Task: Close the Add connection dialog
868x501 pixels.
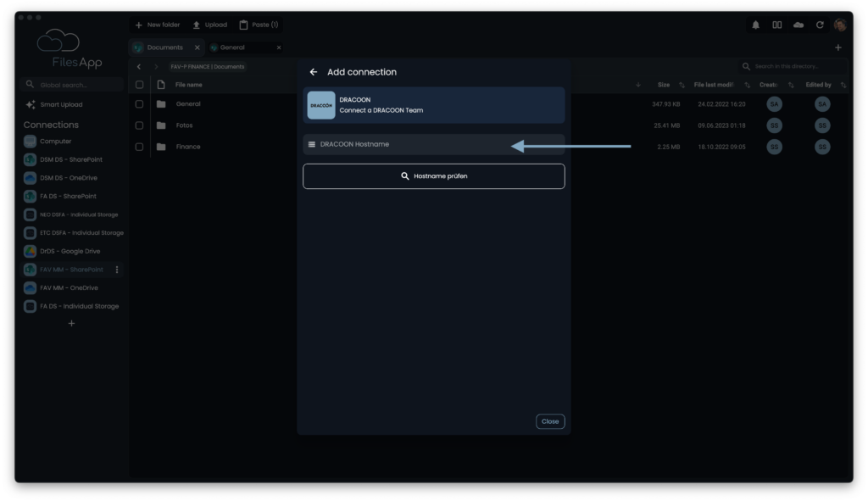Action: (x=549, y=421)
